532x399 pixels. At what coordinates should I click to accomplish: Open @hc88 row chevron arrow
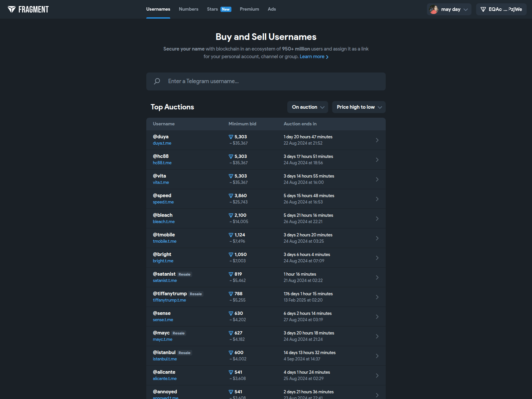(x=377, y=160)
